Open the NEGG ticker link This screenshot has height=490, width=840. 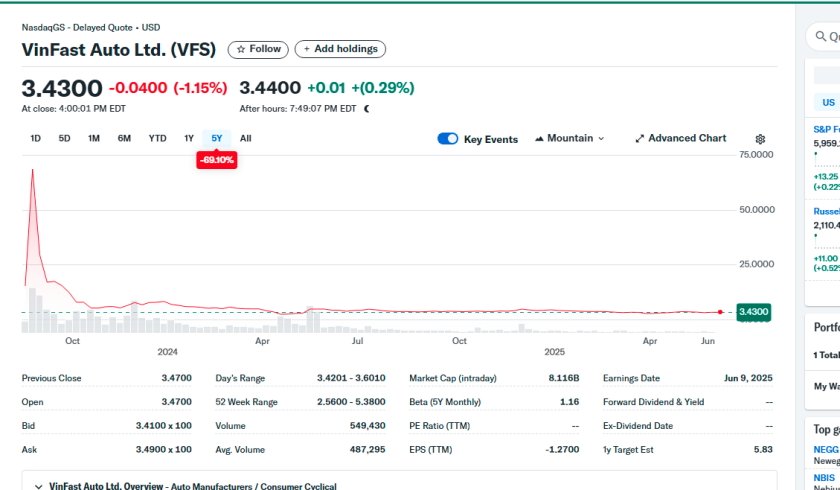826,450
